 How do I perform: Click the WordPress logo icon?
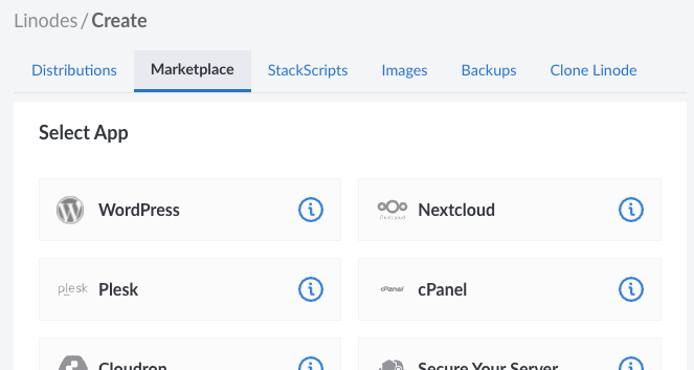[70, 210]
